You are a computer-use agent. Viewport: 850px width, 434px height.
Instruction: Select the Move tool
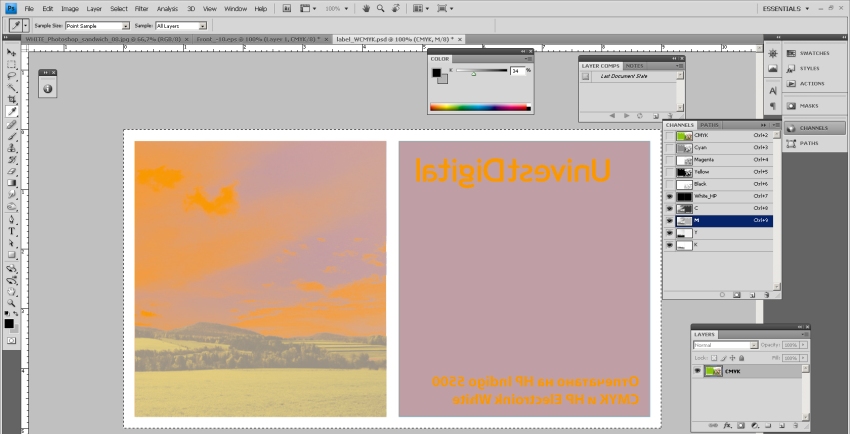(11, 53)
